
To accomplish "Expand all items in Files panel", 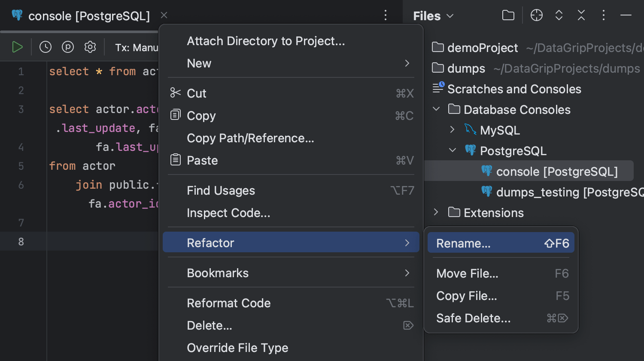I will pos(559,15).
